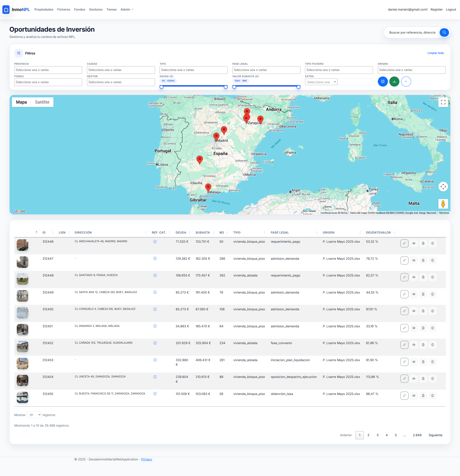Go to the Siguiente page of results

pyautogui.click(x=435, y=435)
